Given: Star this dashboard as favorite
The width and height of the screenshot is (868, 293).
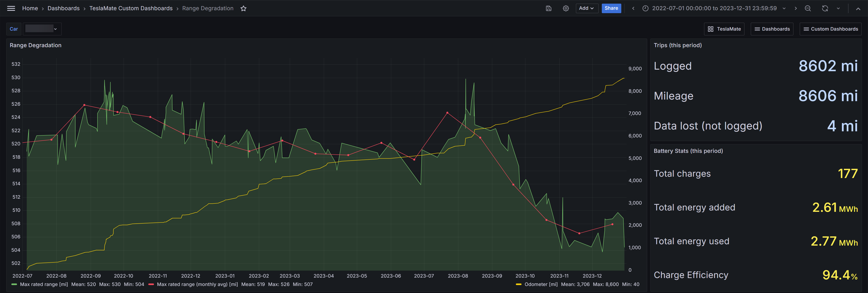Looking at the screenshot, I should 243,8.
